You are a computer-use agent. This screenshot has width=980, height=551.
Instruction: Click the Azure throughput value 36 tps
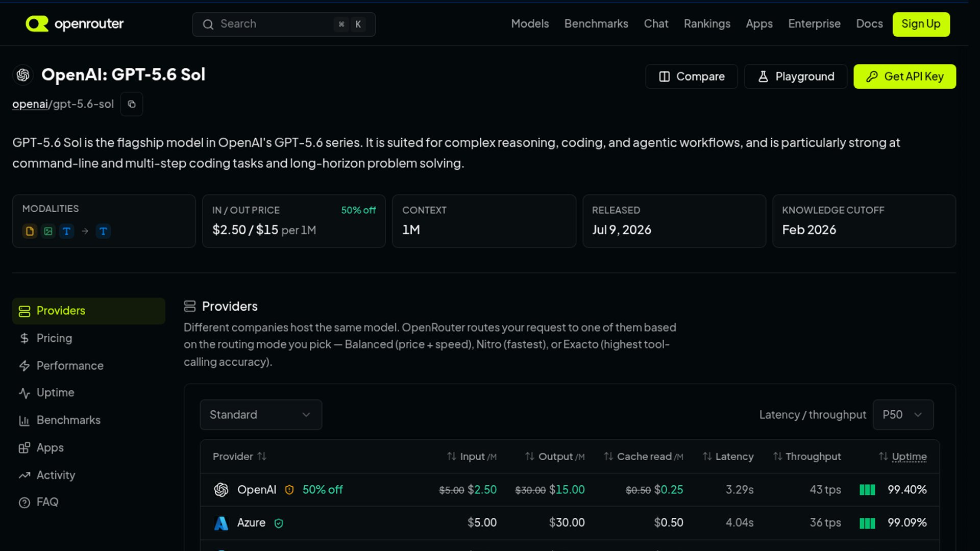click(825, 523)
